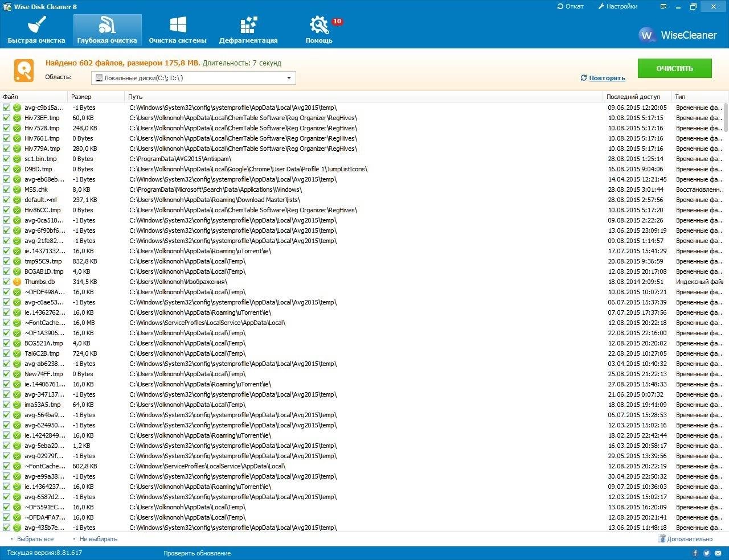Click the green ОЧИСТИТЬ button
Image resolution: width=729 pixels, height=560 pixels.
pos(674,68)
